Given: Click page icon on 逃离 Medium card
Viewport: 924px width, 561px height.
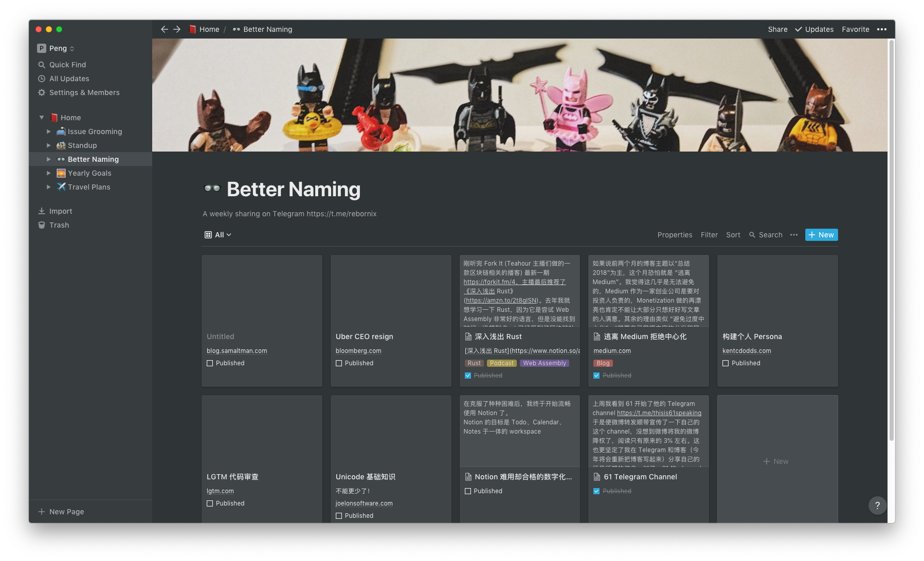Looking at the screenshot, I should click(x=597, y=336).
